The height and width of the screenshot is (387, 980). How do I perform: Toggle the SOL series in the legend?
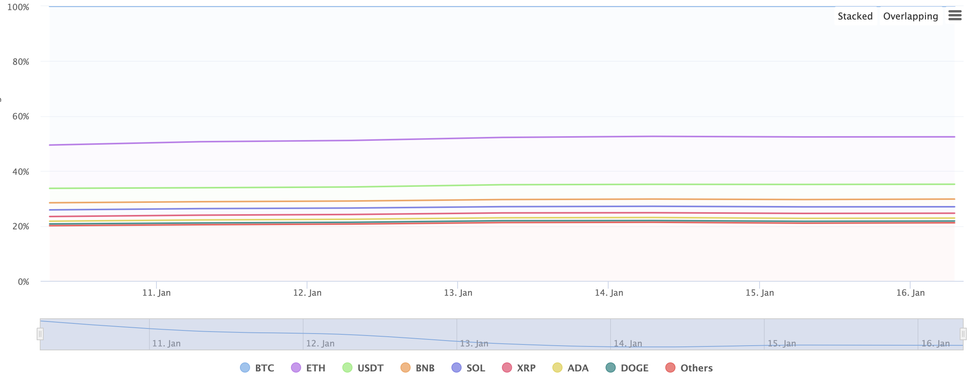coord(468,368)
